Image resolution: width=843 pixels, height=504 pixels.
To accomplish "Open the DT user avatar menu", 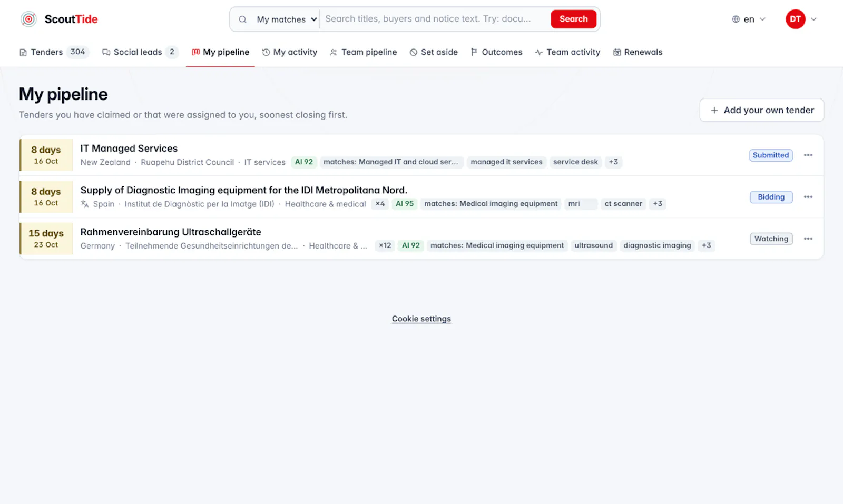I will pyautogui.click(x=795, y=19).
